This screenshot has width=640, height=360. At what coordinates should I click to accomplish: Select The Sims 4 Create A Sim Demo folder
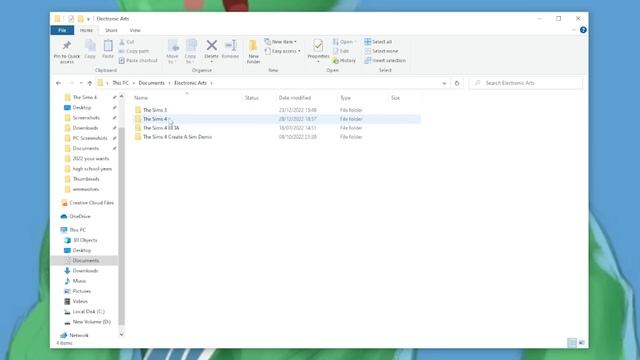(x=177, y=137)
